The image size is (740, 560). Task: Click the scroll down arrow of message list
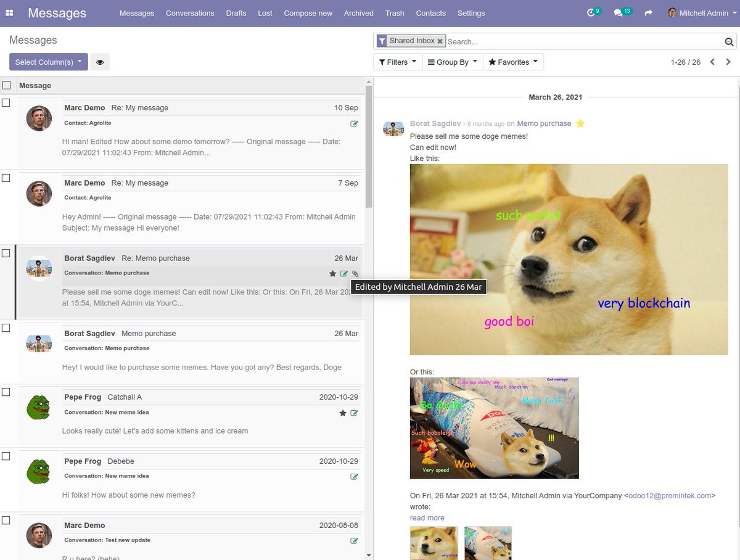click(369, 556)
